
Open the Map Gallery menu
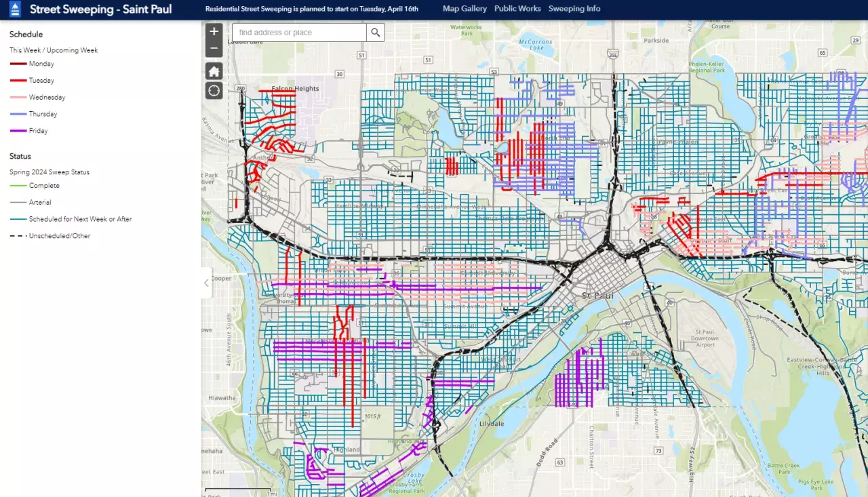click(x=465, y=9)
